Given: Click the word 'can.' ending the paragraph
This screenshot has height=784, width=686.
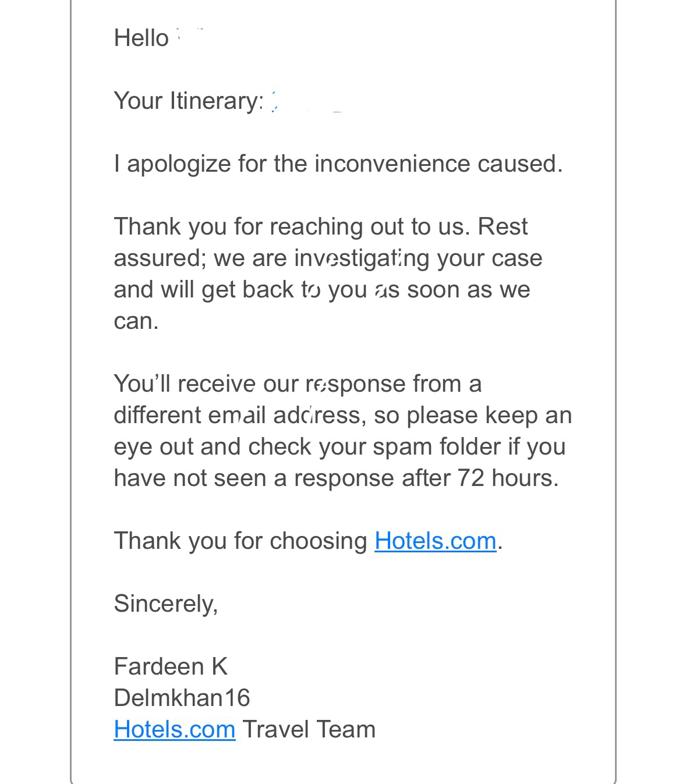Looking at the screenshot, I should coord(136,321).
